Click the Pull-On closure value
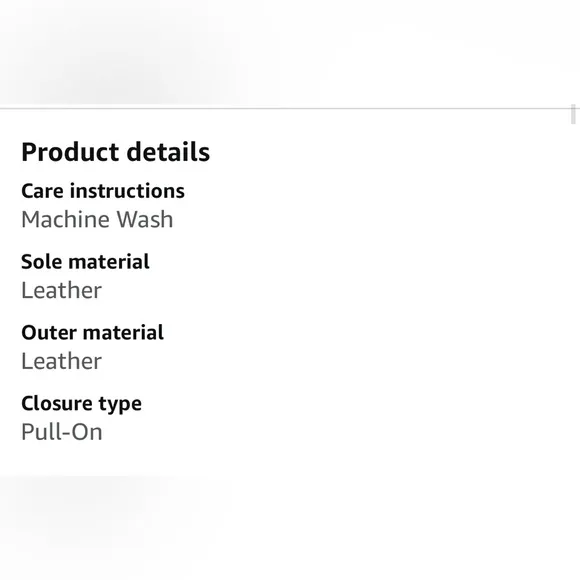The image size is (580, 580). click(62, 432)
